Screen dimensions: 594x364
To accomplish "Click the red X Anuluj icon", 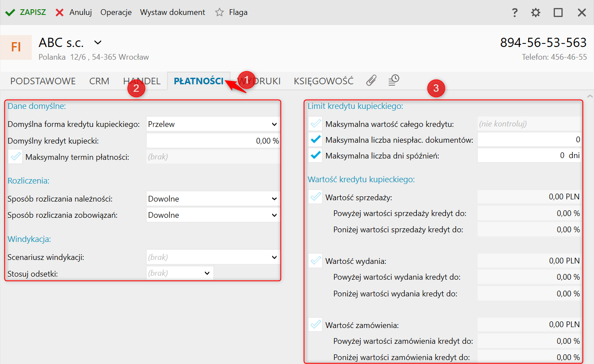I will 60,12.
